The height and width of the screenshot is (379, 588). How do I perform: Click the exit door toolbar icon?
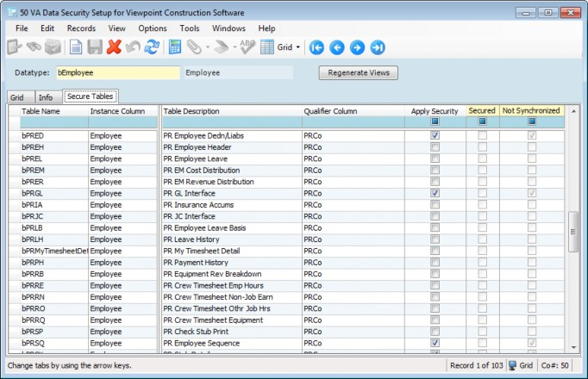coord(14,47)
